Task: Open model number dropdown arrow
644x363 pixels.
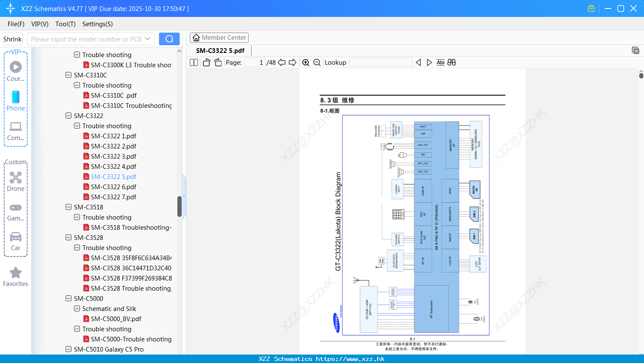Action: click(x=148, y=39)
